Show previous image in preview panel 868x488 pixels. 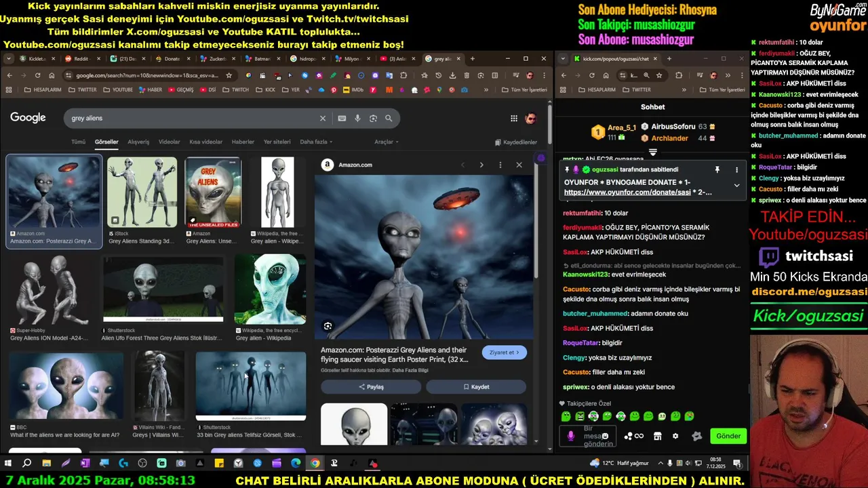pyautogui.click(x=463, y=165)
